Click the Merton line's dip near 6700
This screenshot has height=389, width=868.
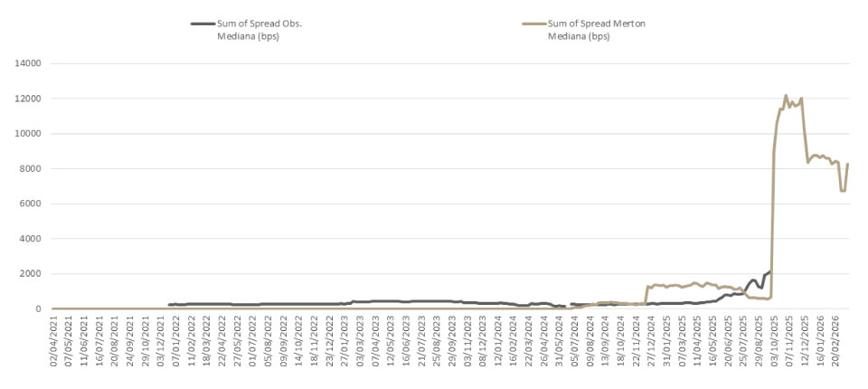pyautogui.click(x=843, y=191)
